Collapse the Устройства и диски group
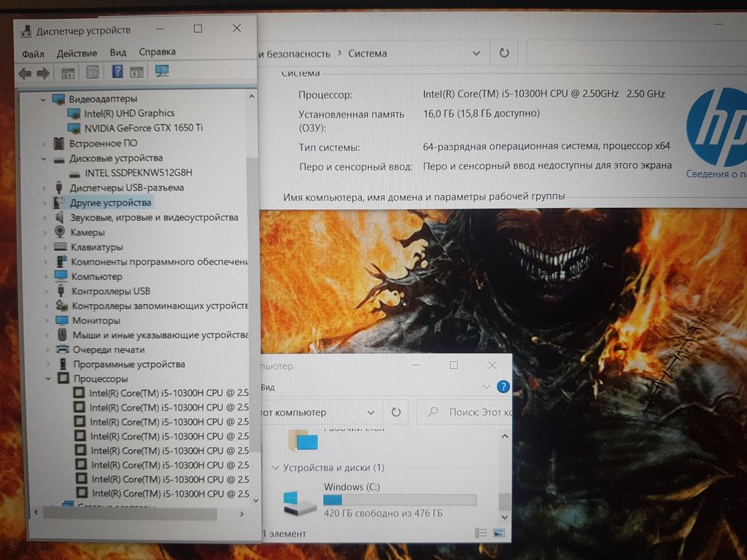 [275, 468]
